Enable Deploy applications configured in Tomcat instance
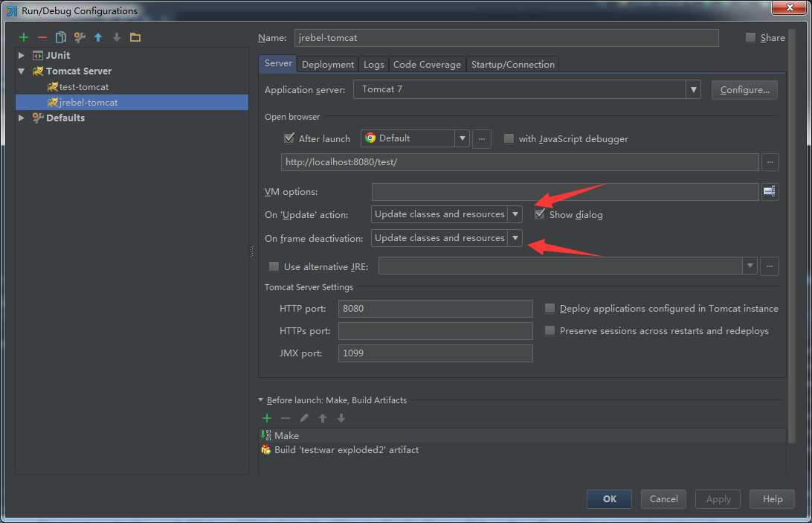Screen dimensions: 812x523 tap(550, 308)
